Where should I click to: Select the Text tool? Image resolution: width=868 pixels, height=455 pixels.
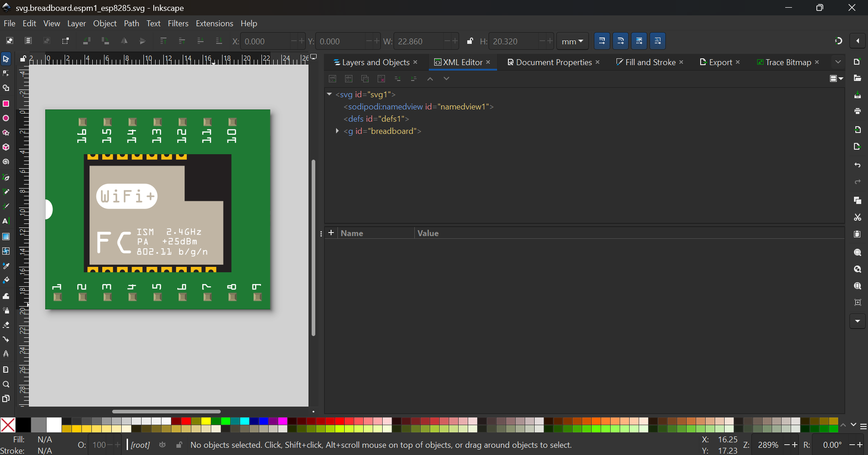pos(6,222)
